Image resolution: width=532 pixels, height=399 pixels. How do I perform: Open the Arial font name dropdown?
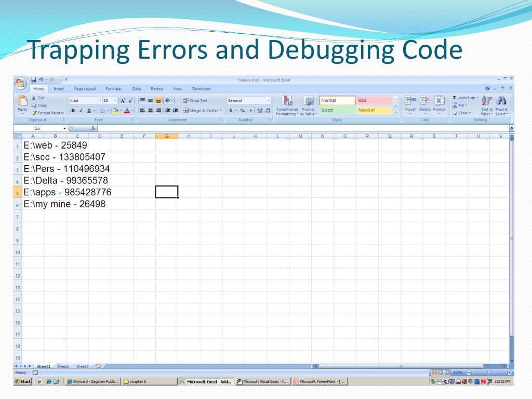point(100,101)
